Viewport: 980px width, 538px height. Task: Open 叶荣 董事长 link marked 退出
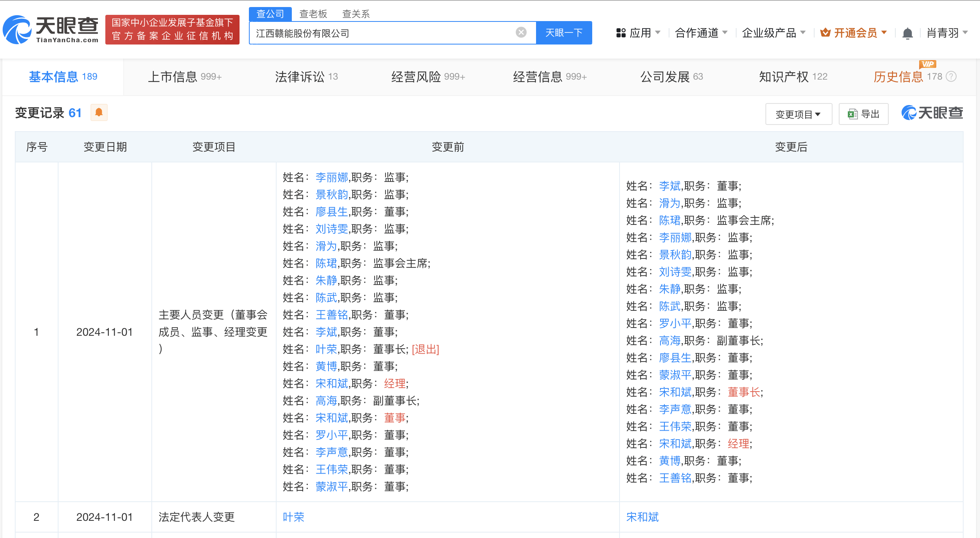coord(326,349)
